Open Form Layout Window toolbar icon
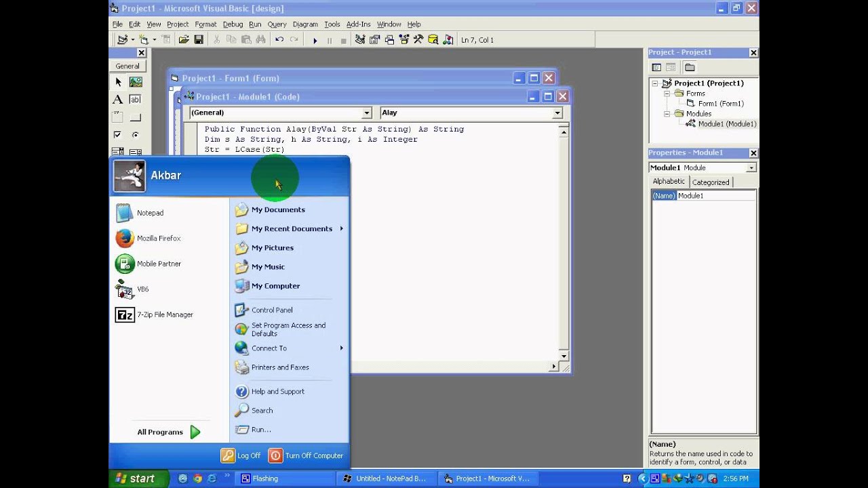The width and height of the screenshot is (868, 488). click(x=389, y=40)
